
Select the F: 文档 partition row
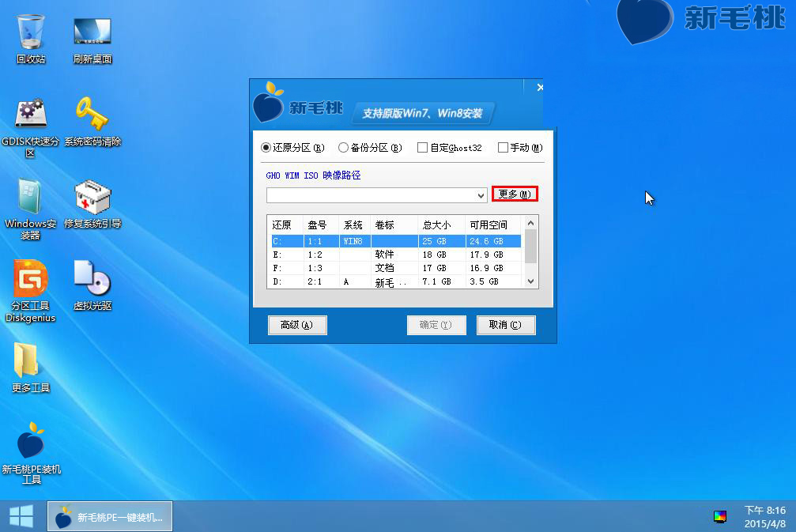tap(396, 268)
